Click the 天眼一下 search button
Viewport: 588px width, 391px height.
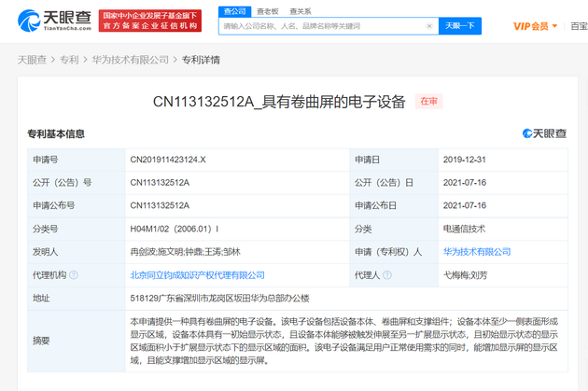(x=460, y=26)
